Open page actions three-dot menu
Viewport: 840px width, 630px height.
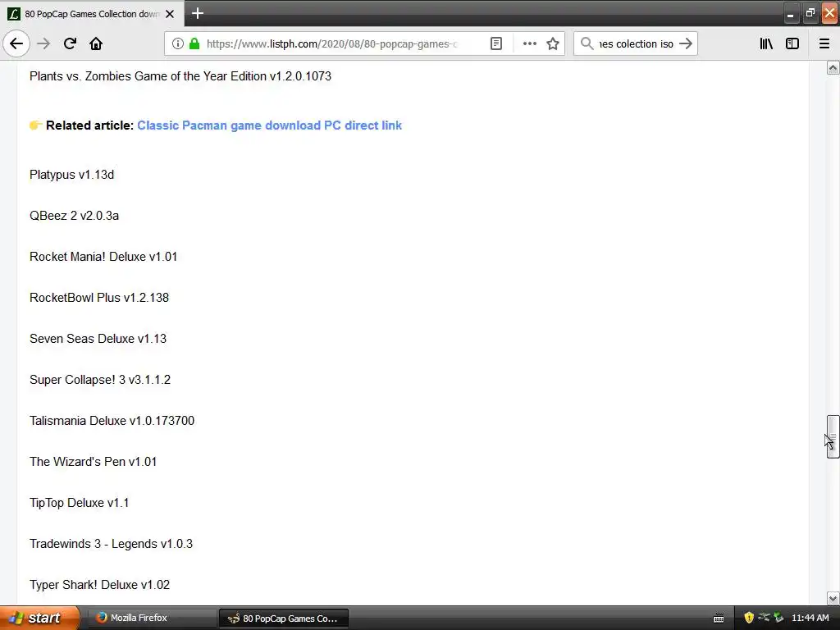[529, 44]
